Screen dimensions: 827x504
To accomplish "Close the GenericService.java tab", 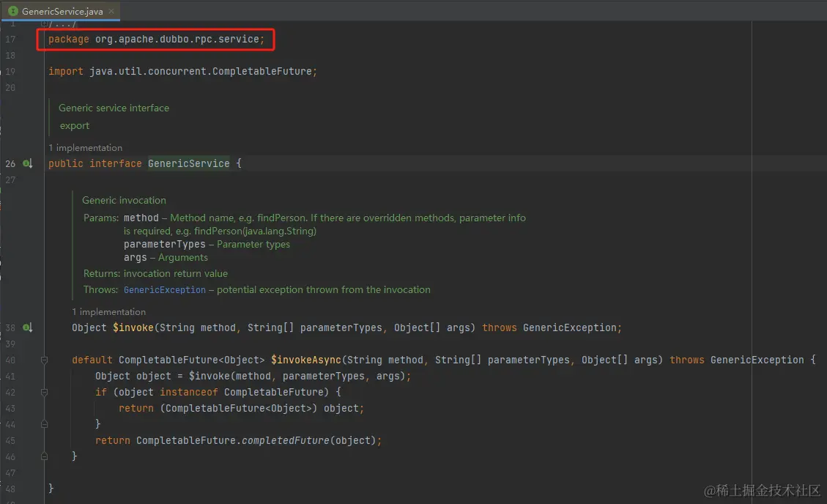I will [111, 11].
